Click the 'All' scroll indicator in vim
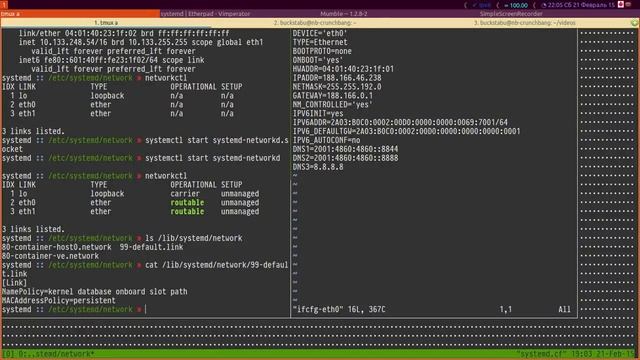 (x=564, y=309)
